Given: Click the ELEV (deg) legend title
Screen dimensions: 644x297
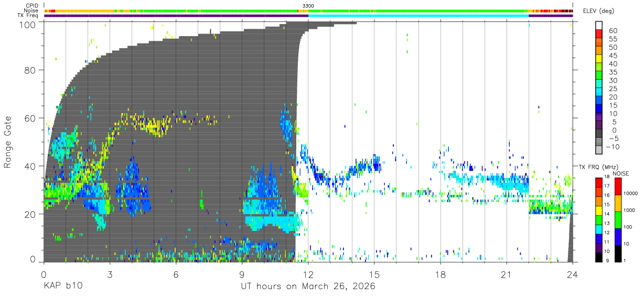Looking at the screenshot, I should (x=600, y=12).
